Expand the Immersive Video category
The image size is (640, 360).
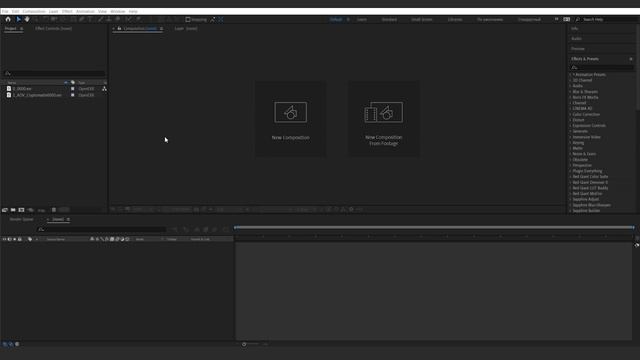(570, 137)
